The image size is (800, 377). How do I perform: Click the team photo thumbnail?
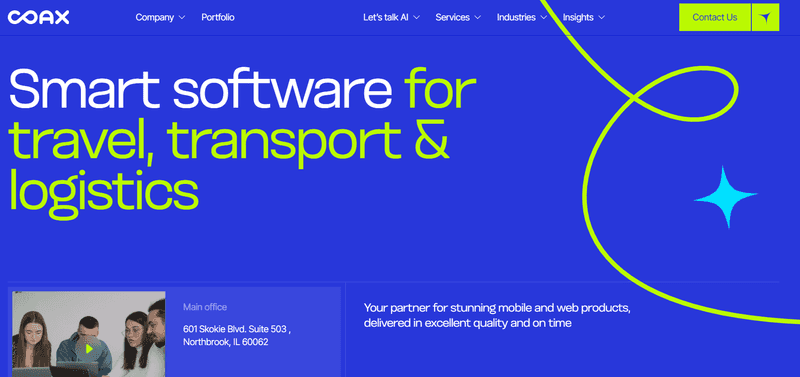89,334
